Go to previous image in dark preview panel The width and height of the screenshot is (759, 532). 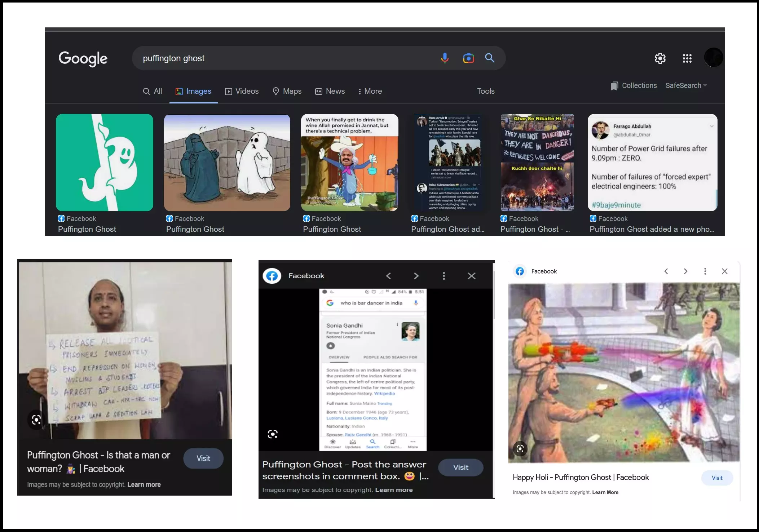(x=388, y=276)
